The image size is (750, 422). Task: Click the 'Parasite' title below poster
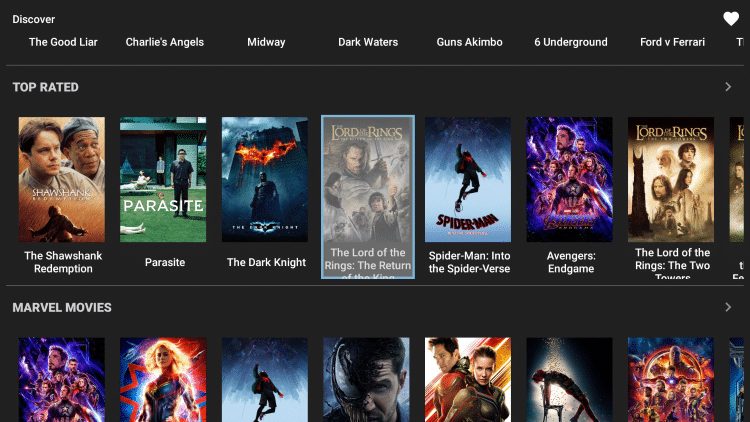[x=165, y=262]
